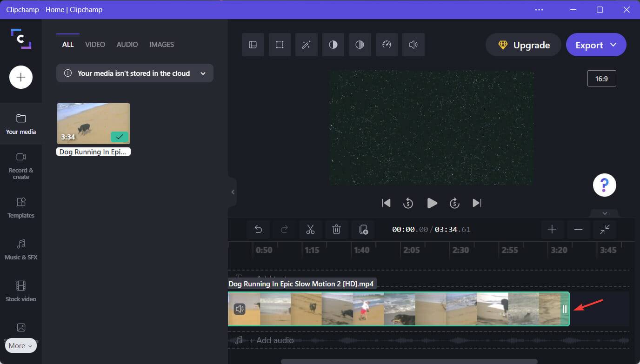Select the Crop tool in the toolbar
The height and width of the screenshot is (364, 640).
[x=280, y=45]
